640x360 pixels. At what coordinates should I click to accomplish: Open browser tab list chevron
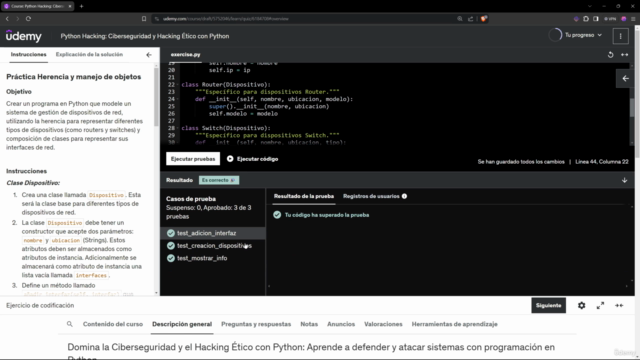coord(589,6)
